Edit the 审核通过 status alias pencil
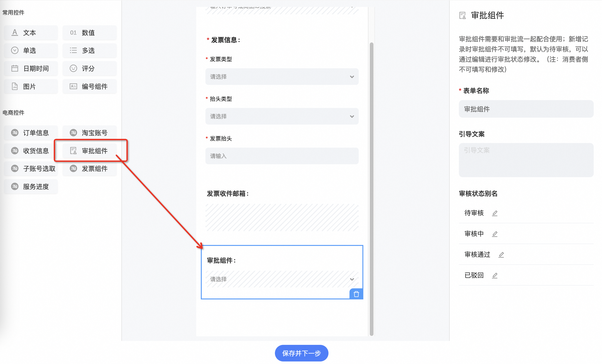Screen dimensions: 602x364 click(x=501, y=255)
